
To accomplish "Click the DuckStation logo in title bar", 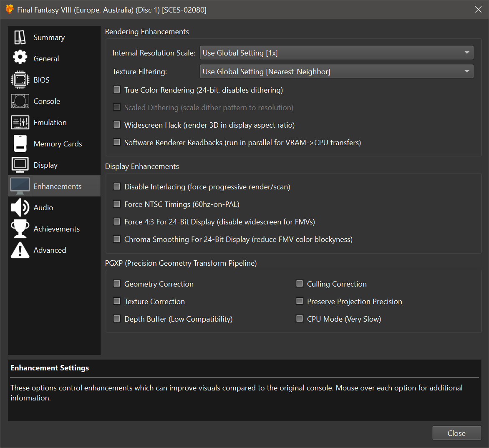I will click(x=10, y=9).
